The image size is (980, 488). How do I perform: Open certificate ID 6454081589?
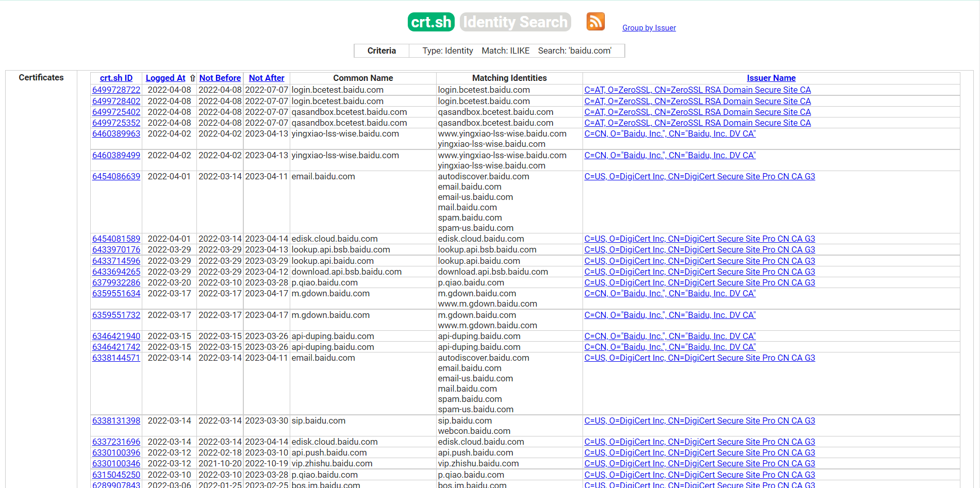point(116,239)
